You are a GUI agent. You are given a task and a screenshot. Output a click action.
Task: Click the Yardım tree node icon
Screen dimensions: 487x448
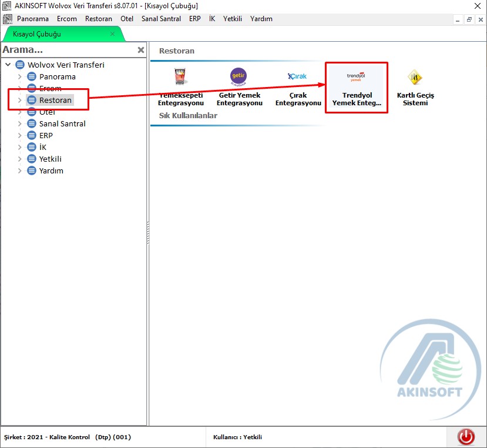click(x=32, y=170)
